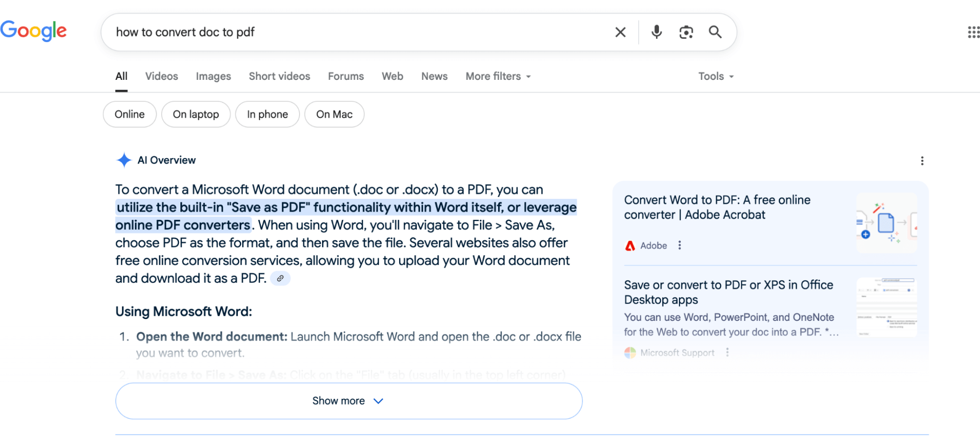980x439 pixels.
Task: Open AI Overview three-dot options menu
Action: click(x=922, y=161)
